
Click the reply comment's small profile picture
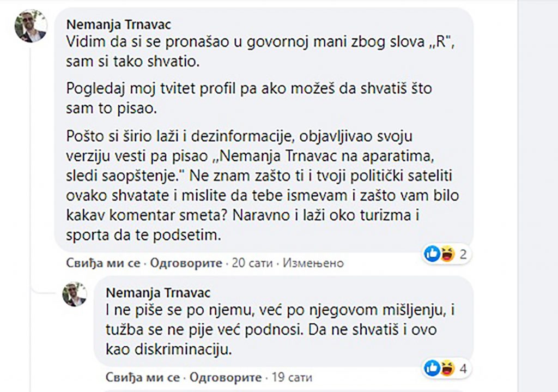[x=75, y=294]
